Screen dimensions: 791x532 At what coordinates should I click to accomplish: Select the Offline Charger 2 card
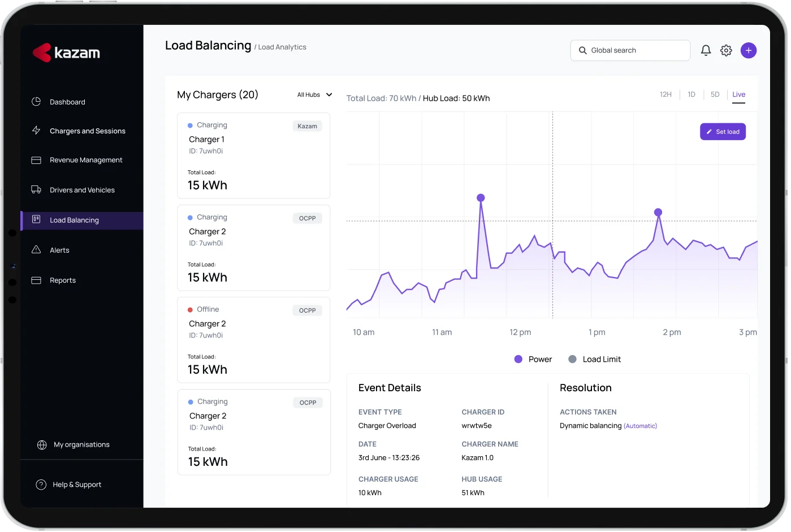253,340
